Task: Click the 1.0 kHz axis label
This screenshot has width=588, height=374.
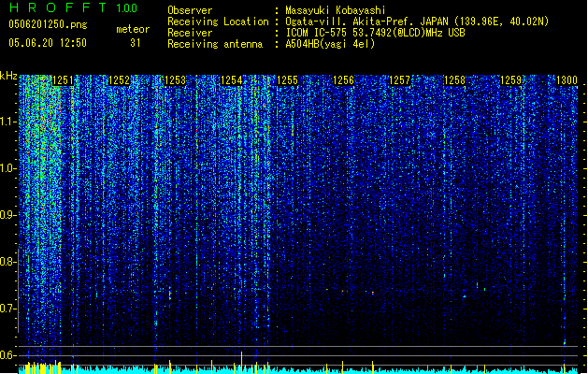Action: (7, 169)
